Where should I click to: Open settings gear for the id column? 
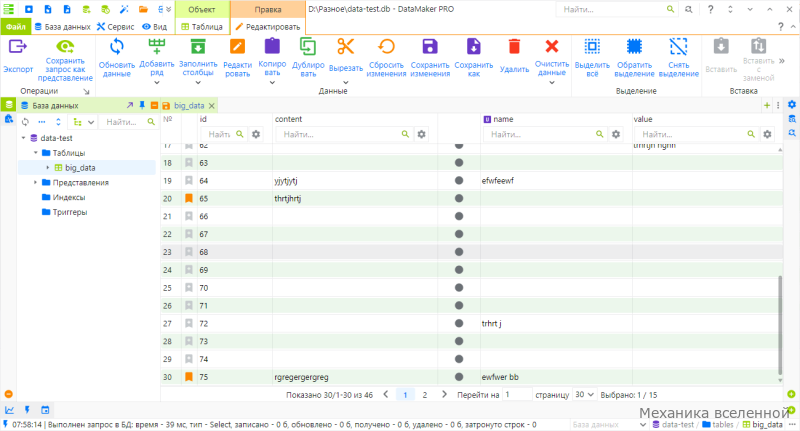pos(256,134)
